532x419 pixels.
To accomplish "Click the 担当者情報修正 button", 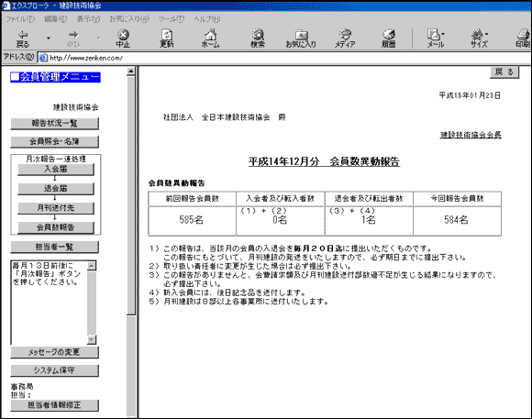I will [x=55, y=405].
